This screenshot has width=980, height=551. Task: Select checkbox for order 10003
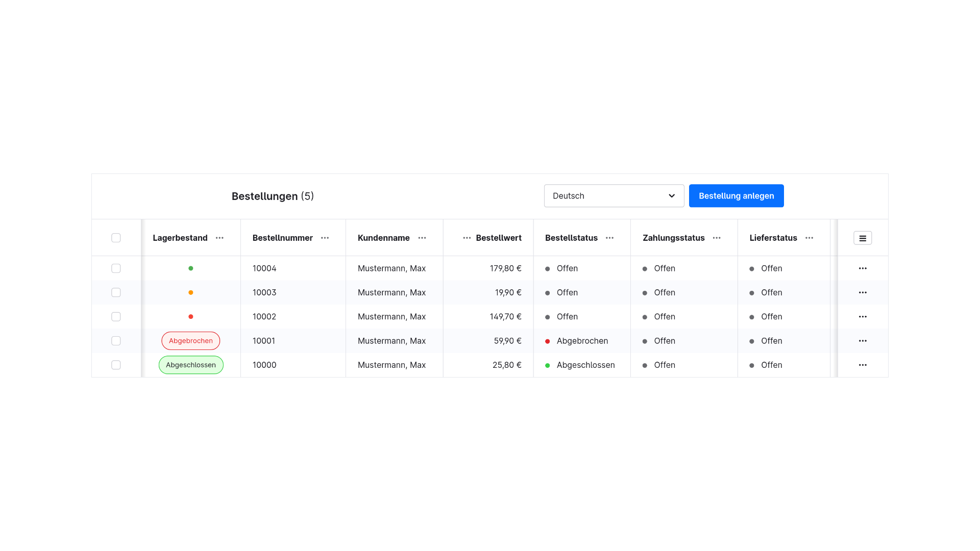(x=116, y=292)
